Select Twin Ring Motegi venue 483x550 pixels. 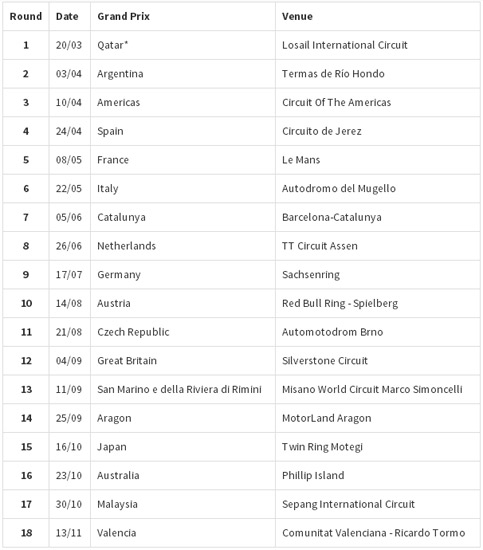coord(322,447)
